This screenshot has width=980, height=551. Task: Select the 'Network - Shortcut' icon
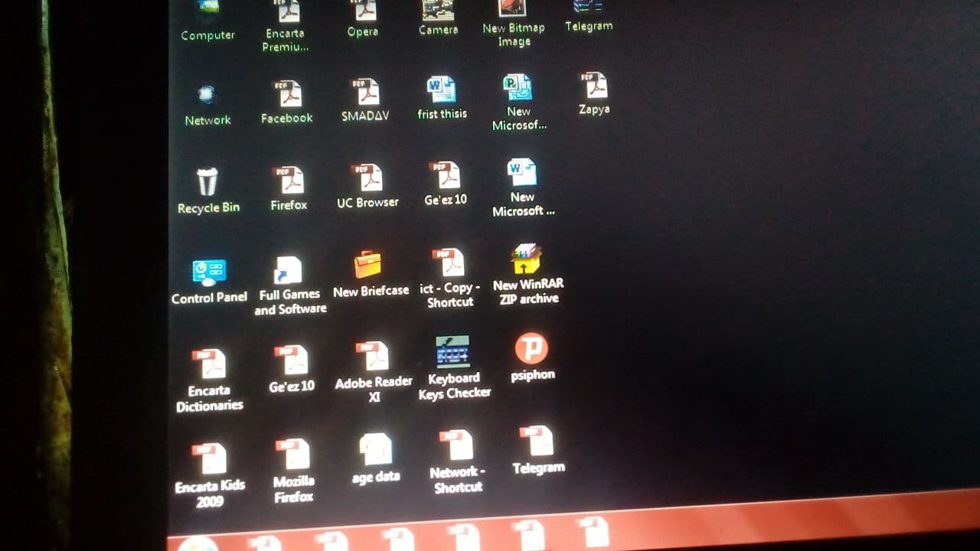pyautogui.click(x=458, y=462)
